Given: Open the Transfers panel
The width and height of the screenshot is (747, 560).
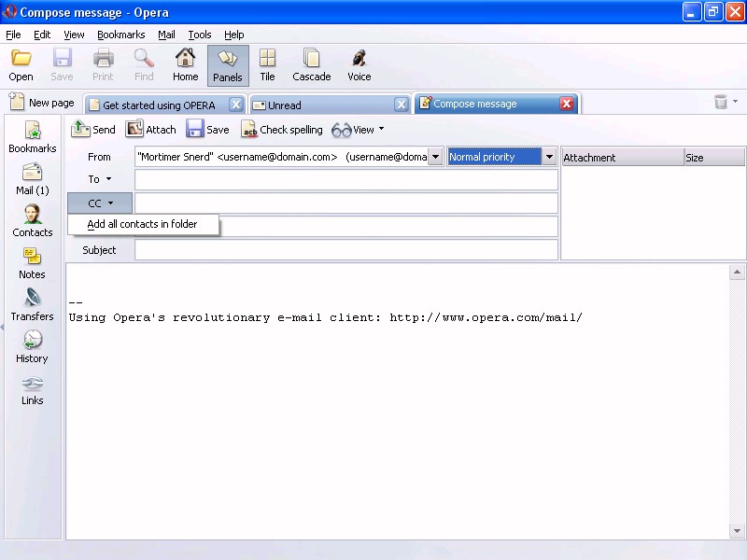Looking at the screenshot, I should coord(33,305).
